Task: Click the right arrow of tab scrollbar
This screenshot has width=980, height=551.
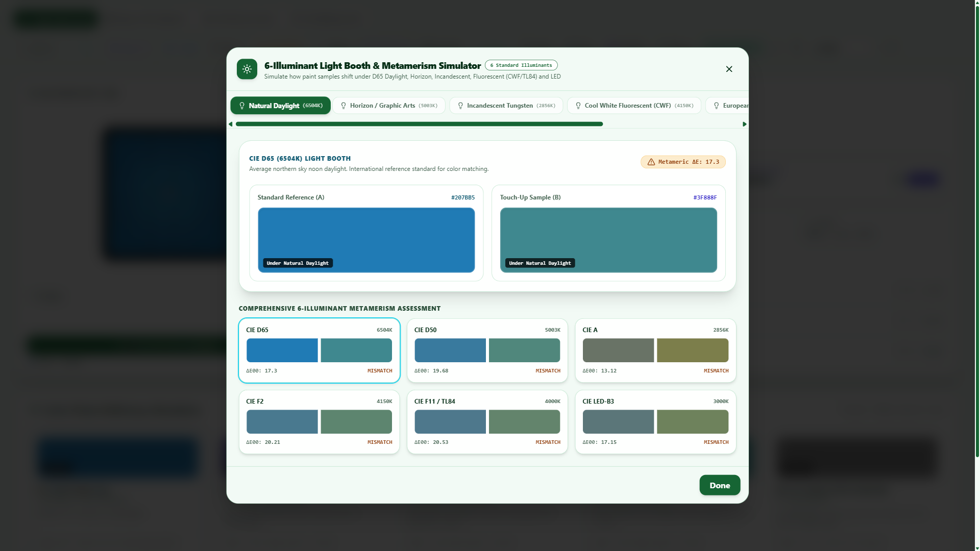Action: pyautogui.click(x=745, y=124)
